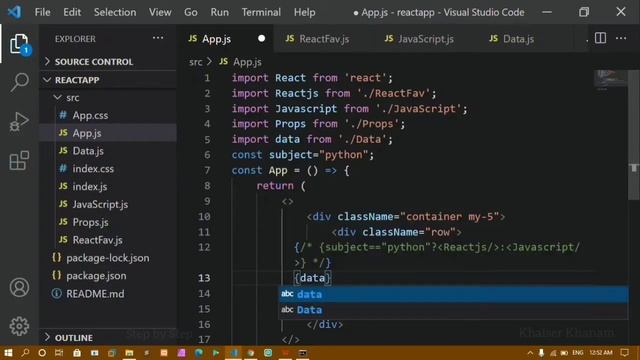Open Terminal menu
This screenshot has width=640, height=360.
[x=261, y=12]
